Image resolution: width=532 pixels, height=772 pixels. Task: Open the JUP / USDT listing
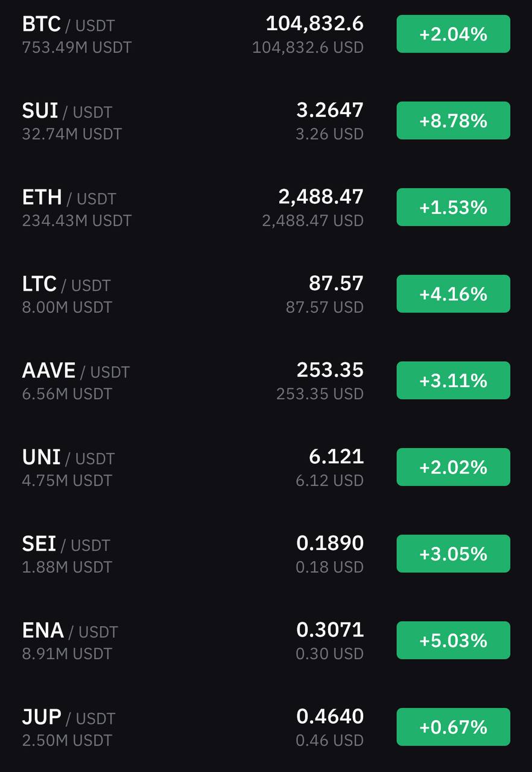[x=266, y=727]
